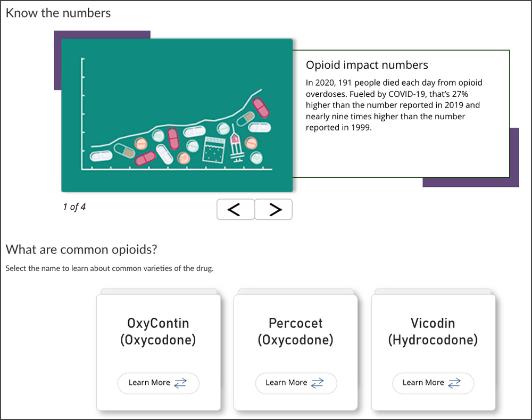
Task: Click the 'Opioid impact numbers' heading
Action: [x=367, y=65]
